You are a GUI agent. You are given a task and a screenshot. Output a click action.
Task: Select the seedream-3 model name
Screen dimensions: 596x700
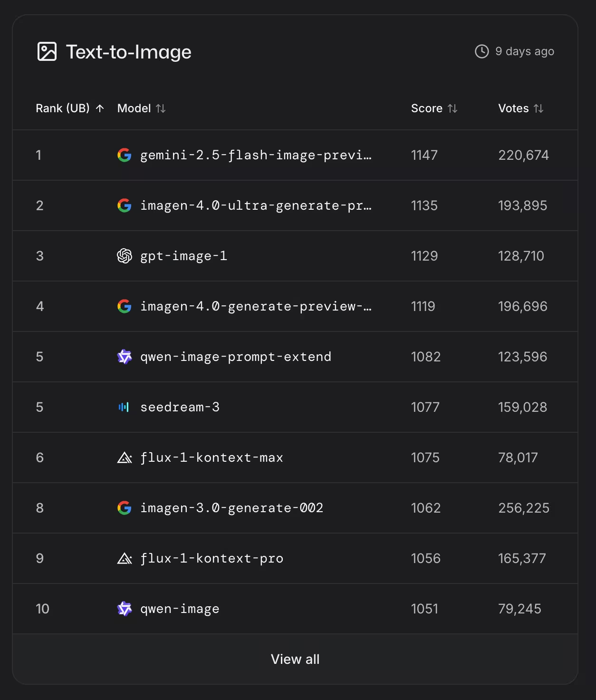[180, 407]
